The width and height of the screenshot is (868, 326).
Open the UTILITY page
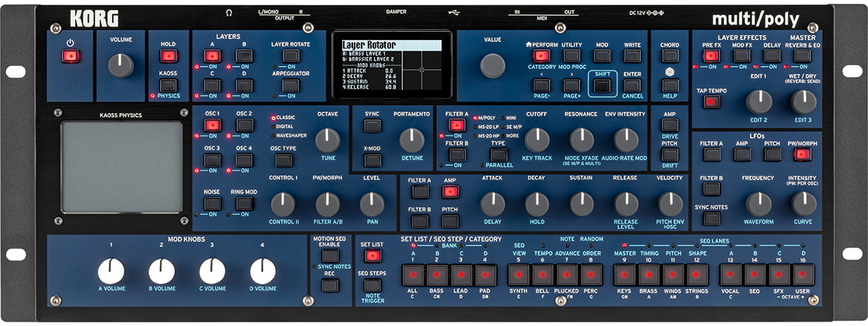click(x=571, y=56)
